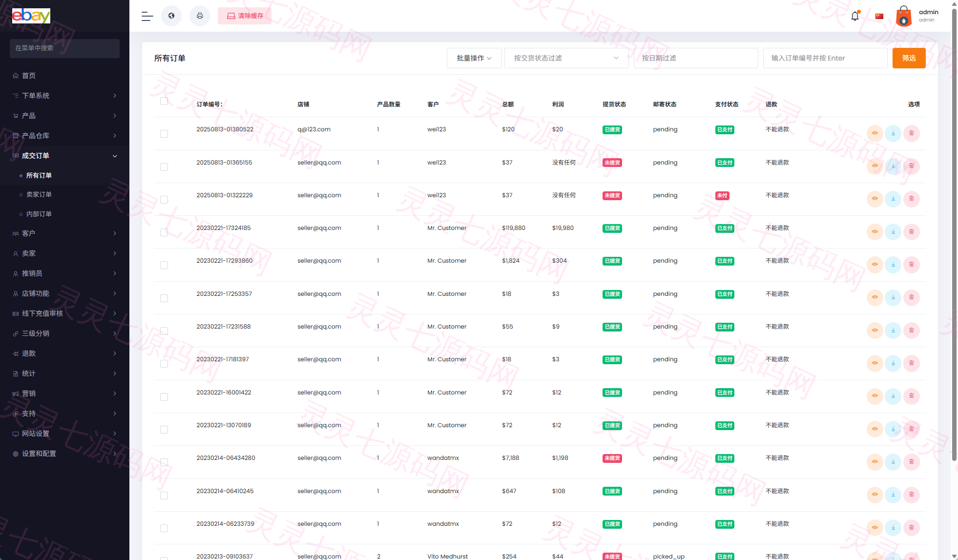Open 卖家订单 submenu item
The height and width of the screenshot is (560, 958).
coord(39,194)
